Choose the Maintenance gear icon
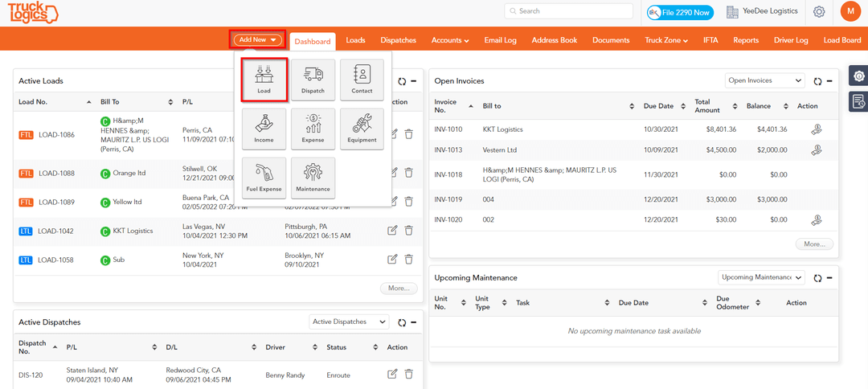This screenshot has height=389, width=868. tap(313, 178)
